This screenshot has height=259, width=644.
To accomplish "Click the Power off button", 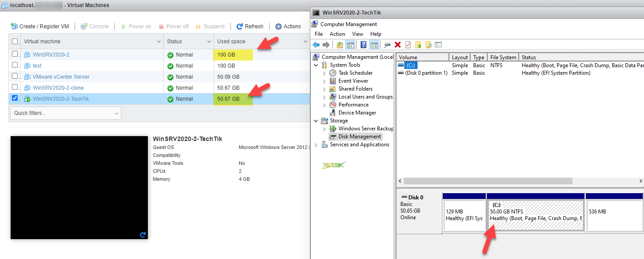I will (173, 27).
